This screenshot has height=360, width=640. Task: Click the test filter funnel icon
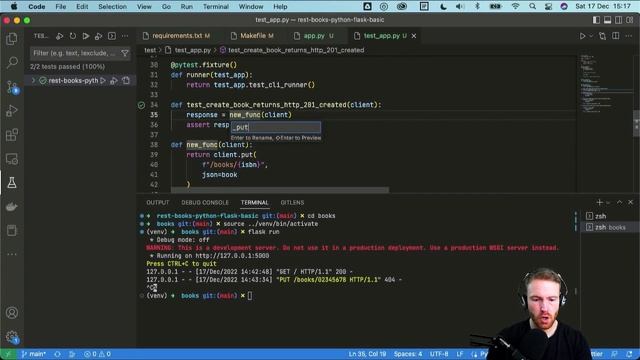point(125,53)
